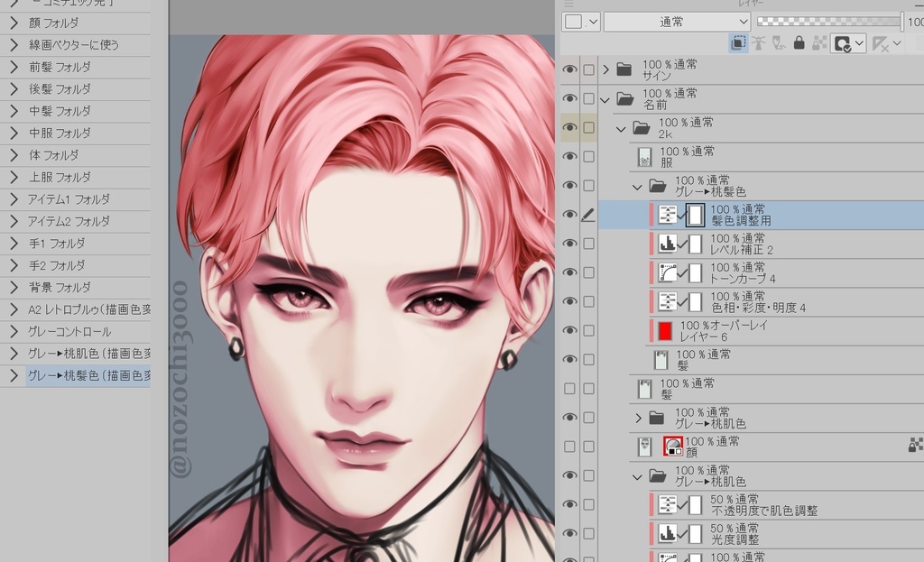Open the palette color dropdown in layer panel
Screen dimensions: 924x562
(x=594, y=22)
